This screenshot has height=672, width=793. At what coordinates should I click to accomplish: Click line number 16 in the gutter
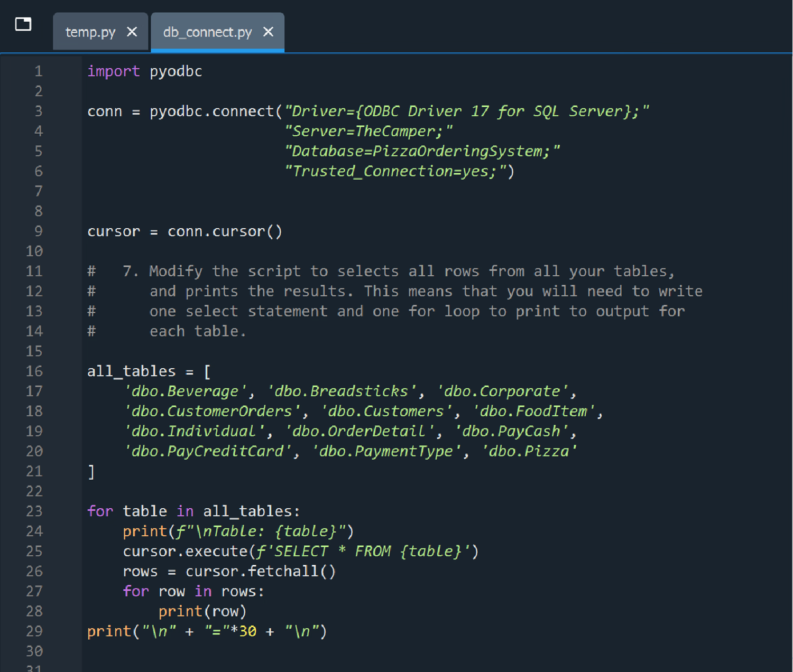tap(34, 371)
